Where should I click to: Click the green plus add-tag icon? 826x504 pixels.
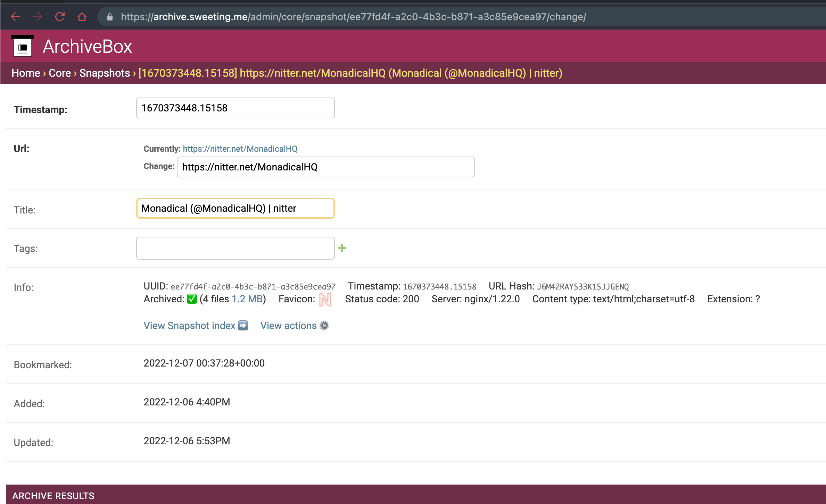[342, 248]
